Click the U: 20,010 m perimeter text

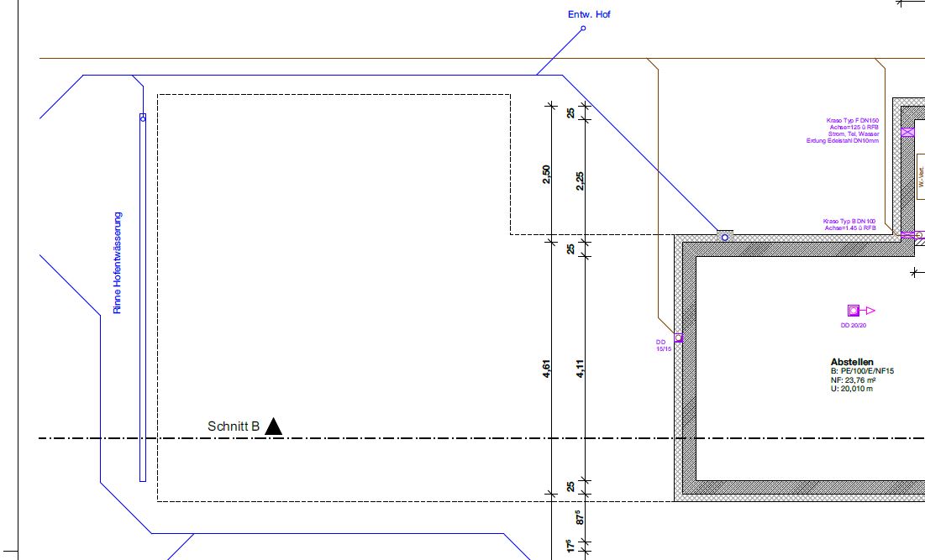pyautogui.click(x=852, y=389)
